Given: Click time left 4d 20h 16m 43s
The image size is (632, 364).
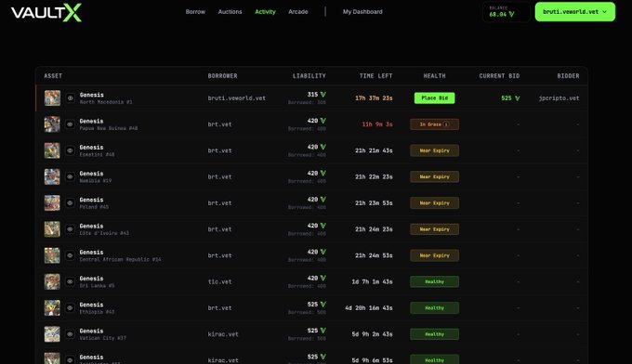Looking at the screenshot, I should click(369, 308).
